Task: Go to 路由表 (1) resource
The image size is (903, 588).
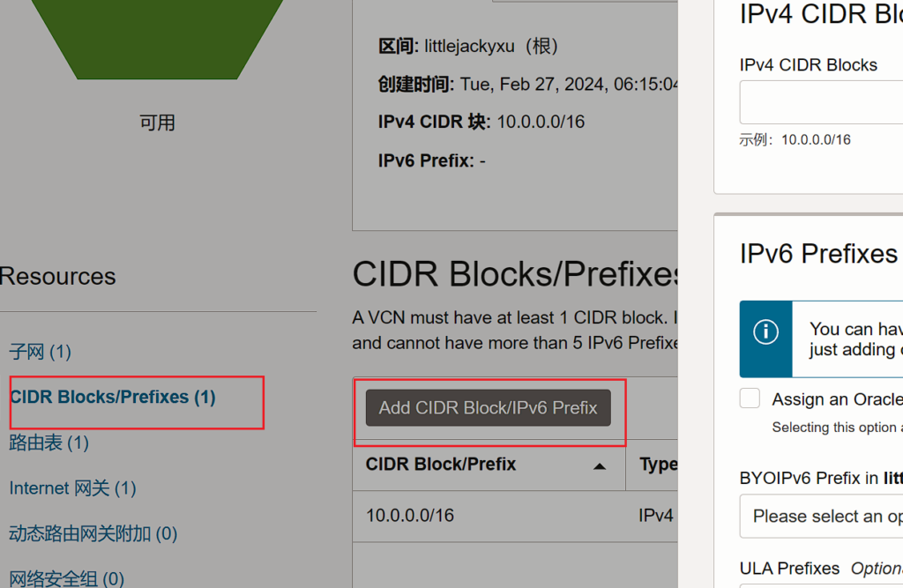Action: pyautogui.click(x=49, y=443)
